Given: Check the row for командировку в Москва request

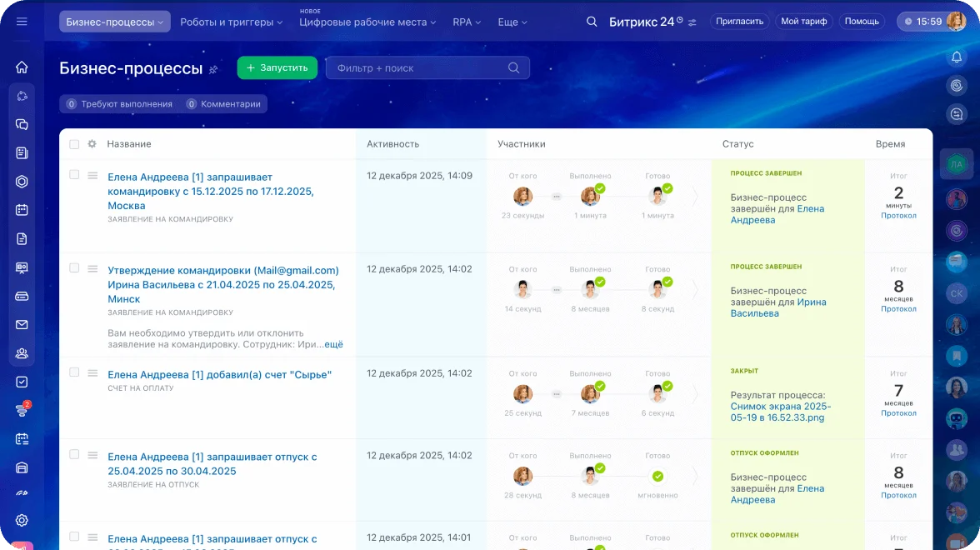Looking at the screenshot, I should pos(74,175).
